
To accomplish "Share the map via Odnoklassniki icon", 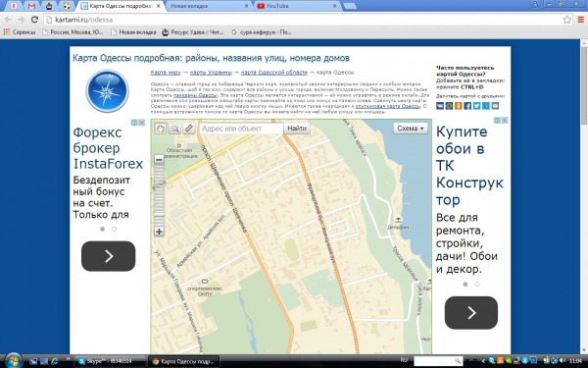I will click(459, 106).
